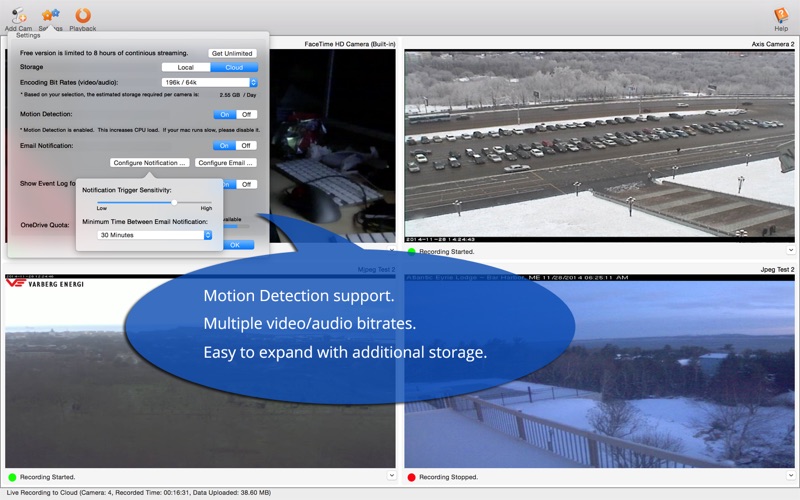The image size is (800, 500).
Task: Expand Axis Camera 2 options chevron
Action: [790, 250]
